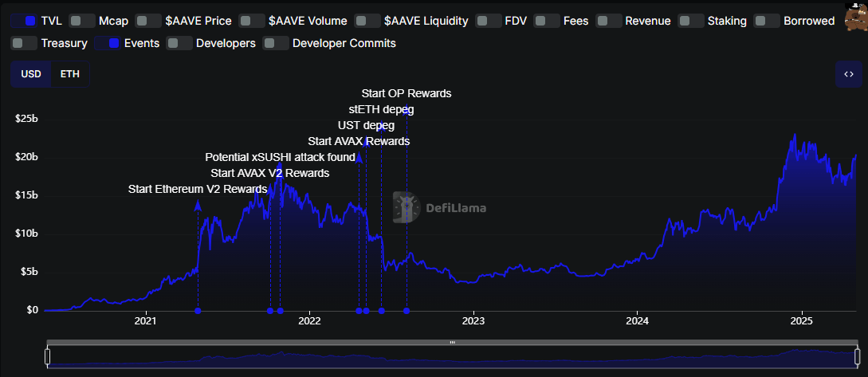Click the embed code icon button
868x377 pixels.
[848, 74]
